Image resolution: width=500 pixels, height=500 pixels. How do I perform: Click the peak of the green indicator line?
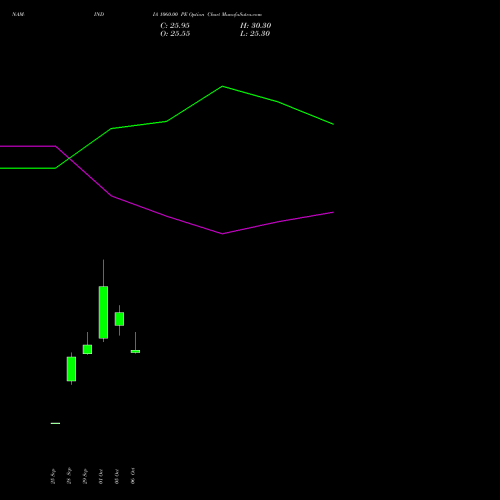click(222, 86)
